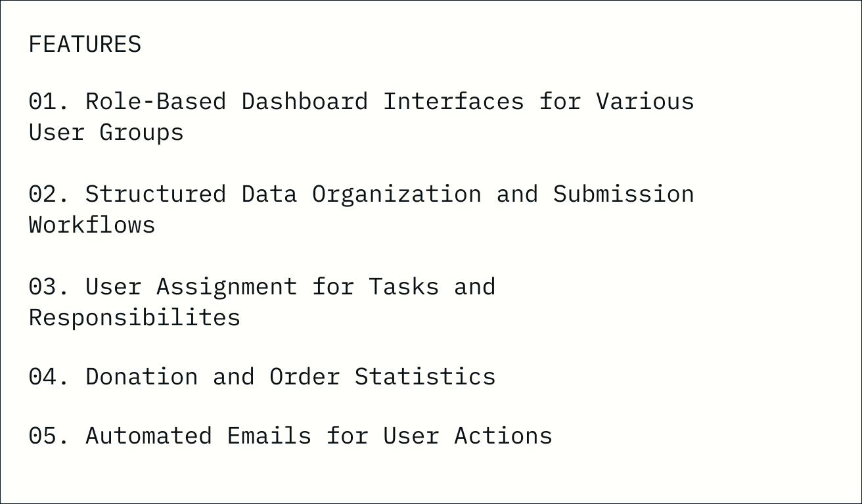Click the "Role-Based" text in feature 01
Image resolution: width=862 pixels, height=504 pixels.
point(156,101)
